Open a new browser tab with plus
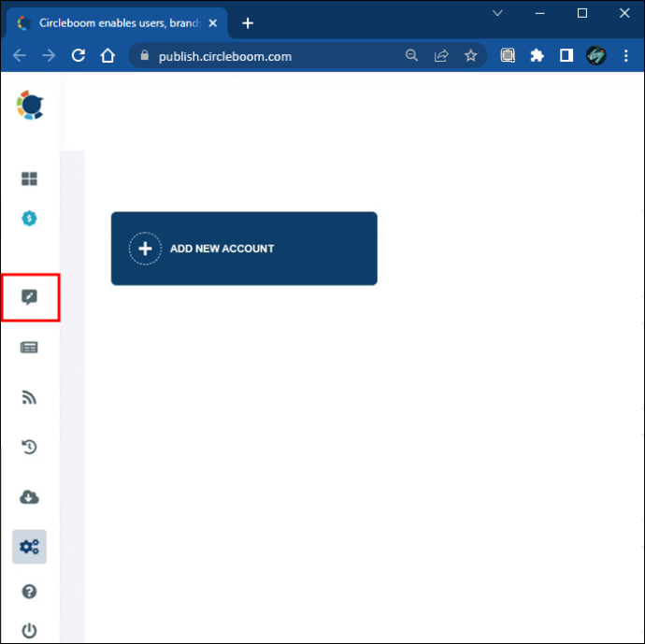The width and height of the screenshot is (645, 644). click(248, 23)
